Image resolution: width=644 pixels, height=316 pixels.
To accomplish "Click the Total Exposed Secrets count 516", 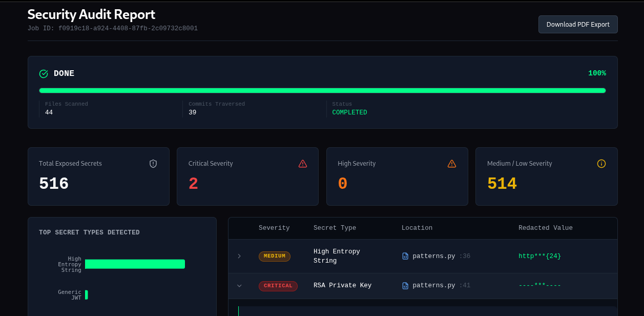I will pos(54,184).
